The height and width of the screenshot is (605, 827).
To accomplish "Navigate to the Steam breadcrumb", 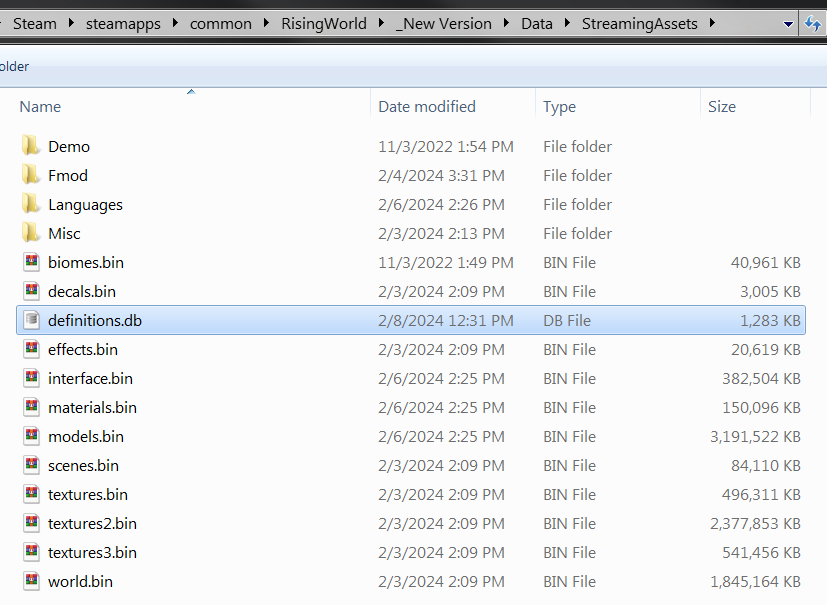I will (x=35, y=24).
